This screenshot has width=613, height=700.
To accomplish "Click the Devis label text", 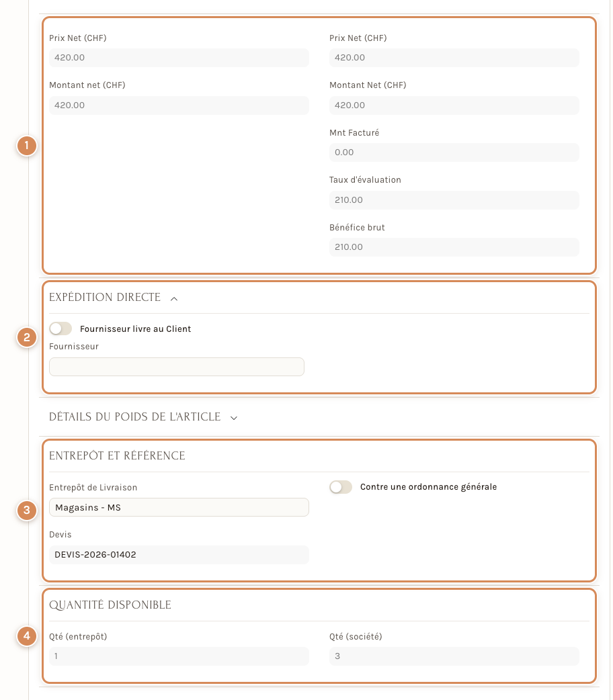I will tap(60, 534).
